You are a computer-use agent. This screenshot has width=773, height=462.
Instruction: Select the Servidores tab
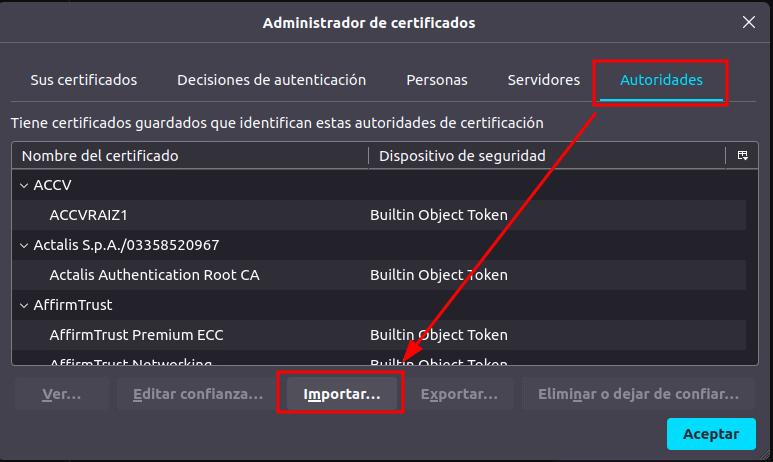(x=543, y=80)
